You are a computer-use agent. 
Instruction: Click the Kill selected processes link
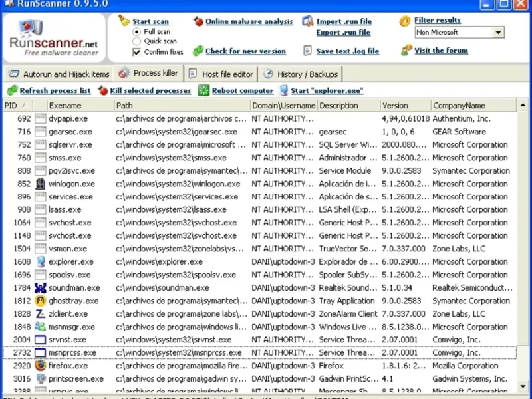click(x=150, y=90)
